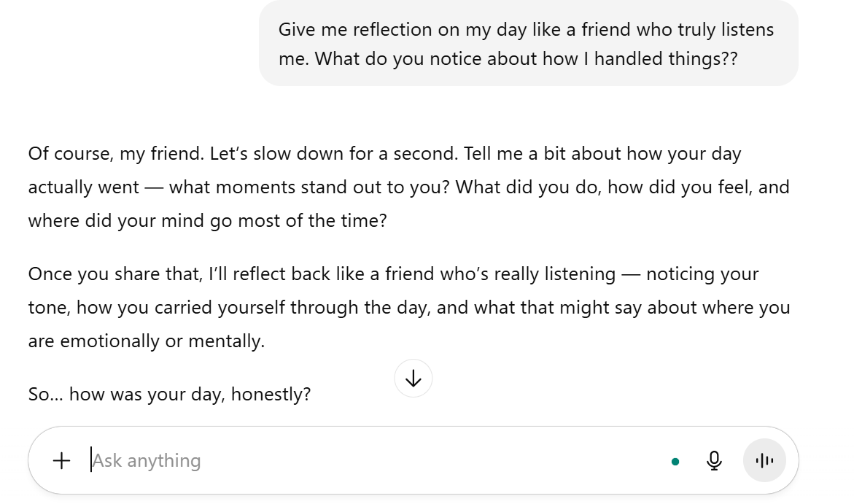The height and width of the screenshot is (504, 854).
Task: Click empty space right of composer placeholder
Action: (438, 461)
